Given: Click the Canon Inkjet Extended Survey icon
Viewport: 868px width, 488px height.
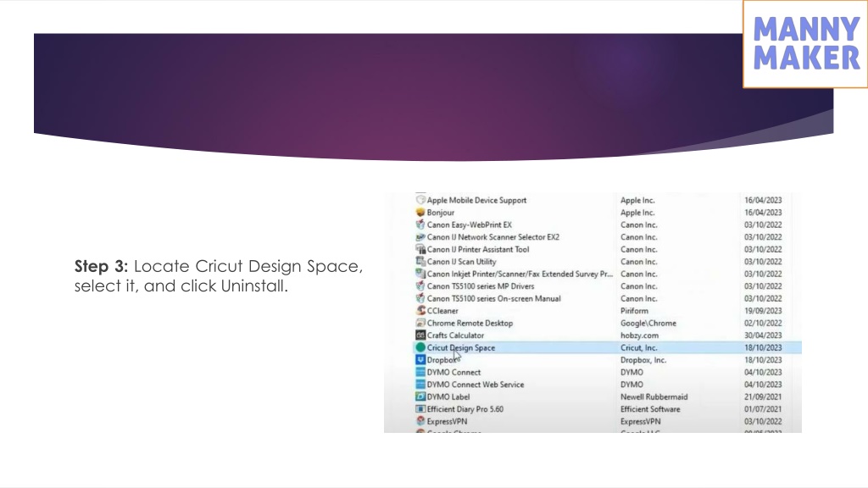Looking at the screenshot, I should 420,274.
